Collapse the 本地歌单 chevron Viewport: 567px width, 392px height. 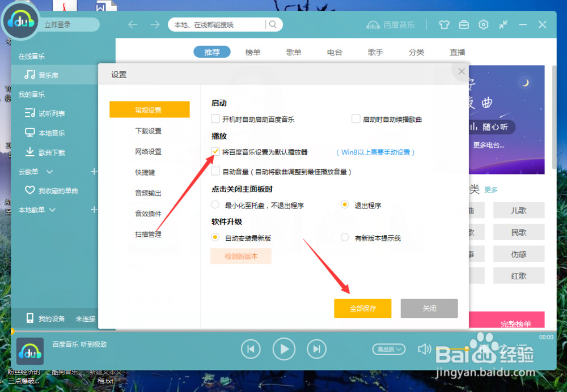pyautogui.click(x=52, y=210)
